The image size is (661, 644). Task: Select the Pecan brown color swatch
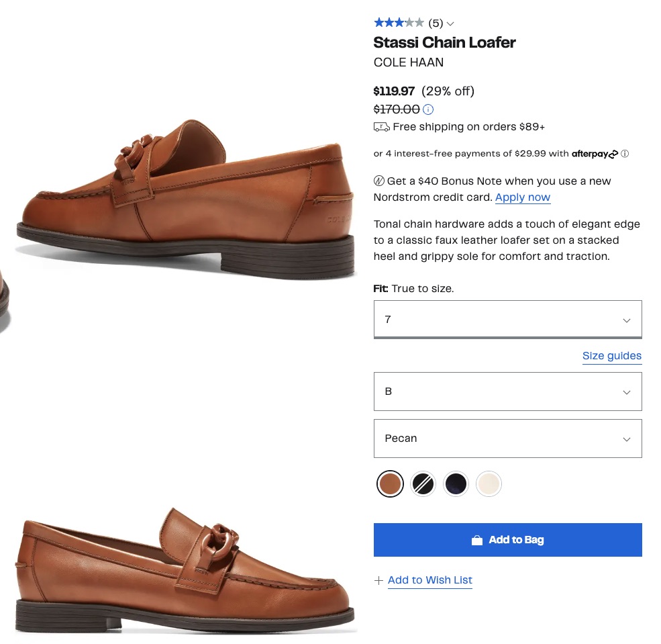click(x=390, y=484)
